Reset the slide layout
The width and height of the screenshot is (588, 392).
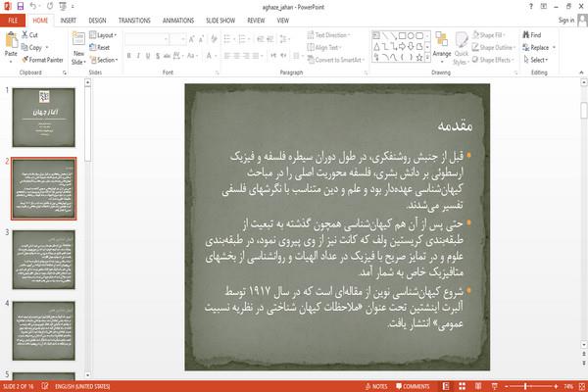click(x=100, y=47)
